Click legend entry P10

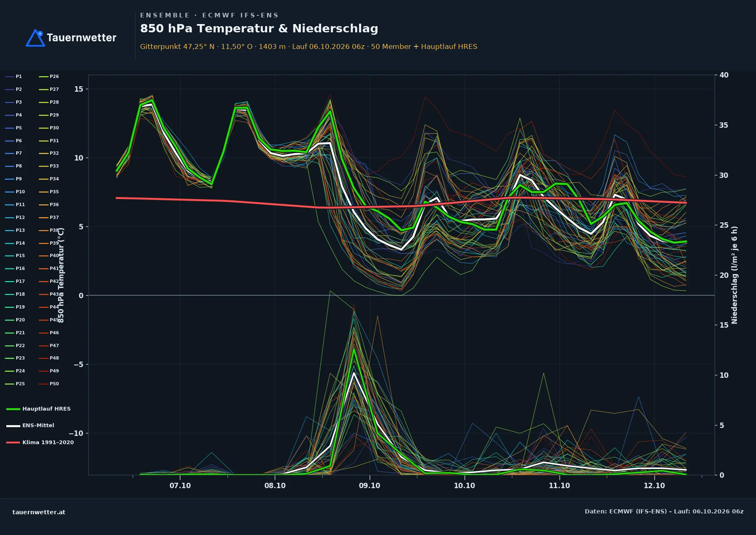(x=15, y=192)
